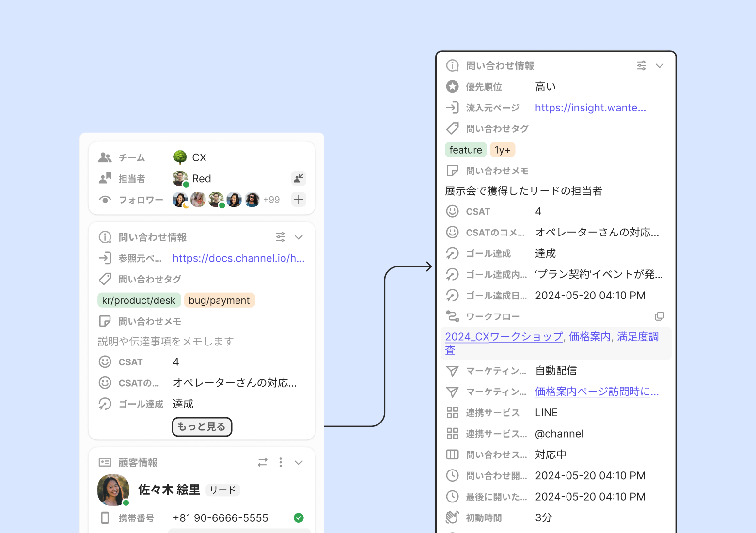Screen dimensions: 756x533
Task: Click the assign-to-me icon beside Red
Action: click(299, 178)
